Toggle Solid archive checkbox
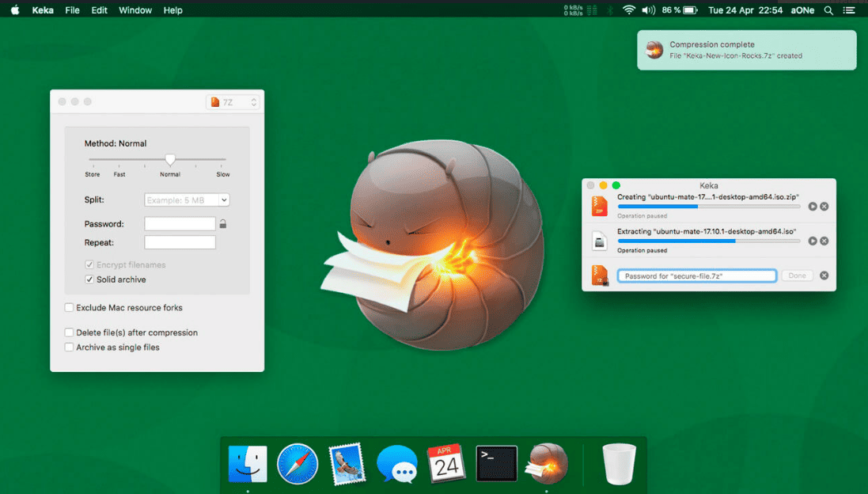The height and width of the screenshot is (494, 868). [89, 279]
